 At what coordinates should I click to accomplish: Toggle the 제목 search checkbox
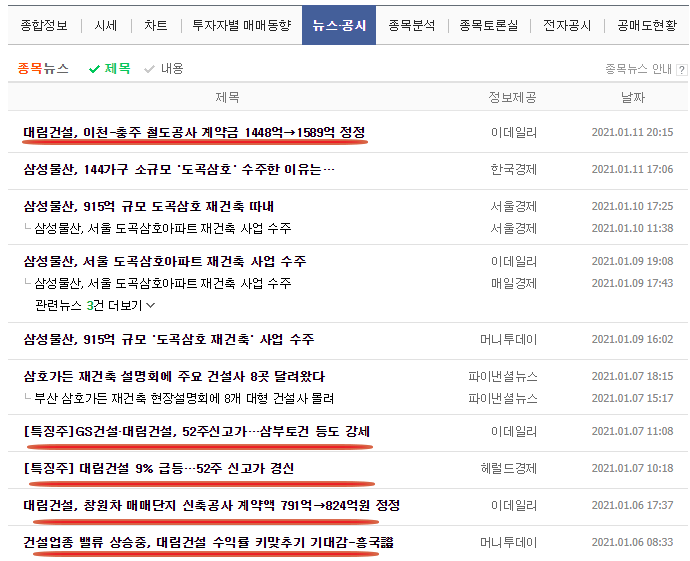coord(110,69)
